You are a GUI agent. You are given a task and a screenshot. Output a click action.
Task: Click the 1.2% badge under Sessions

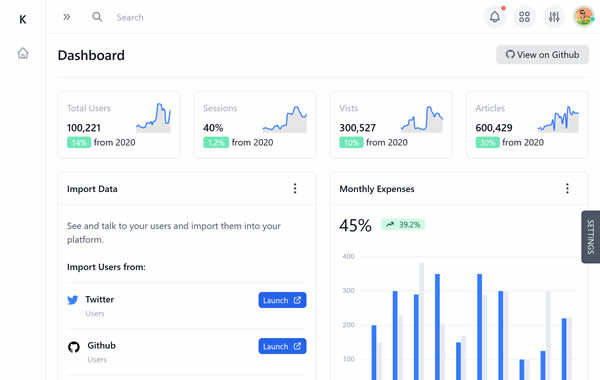[x=216, y=143]
